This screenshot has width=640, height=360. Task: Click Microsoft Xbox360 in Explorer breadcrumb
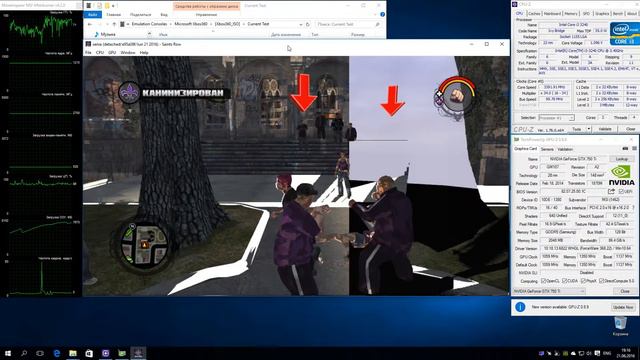click(191, 24)
